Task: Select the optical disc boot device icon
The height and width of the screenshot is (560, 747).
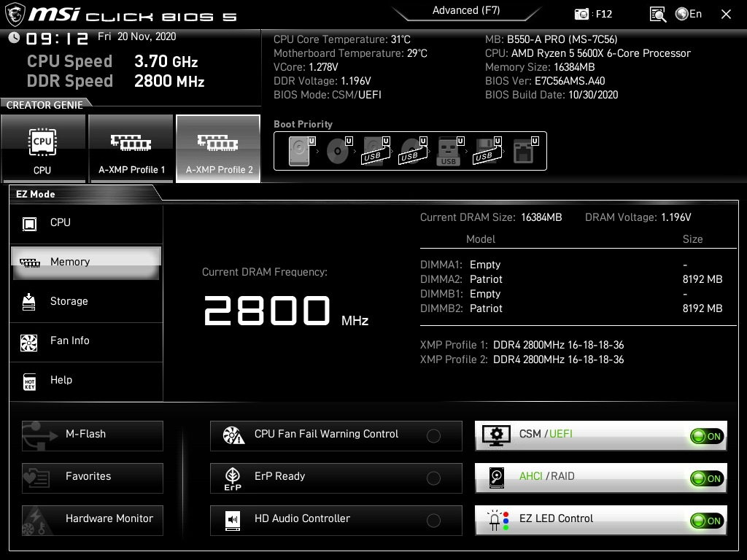Action: tap(338, 151)
